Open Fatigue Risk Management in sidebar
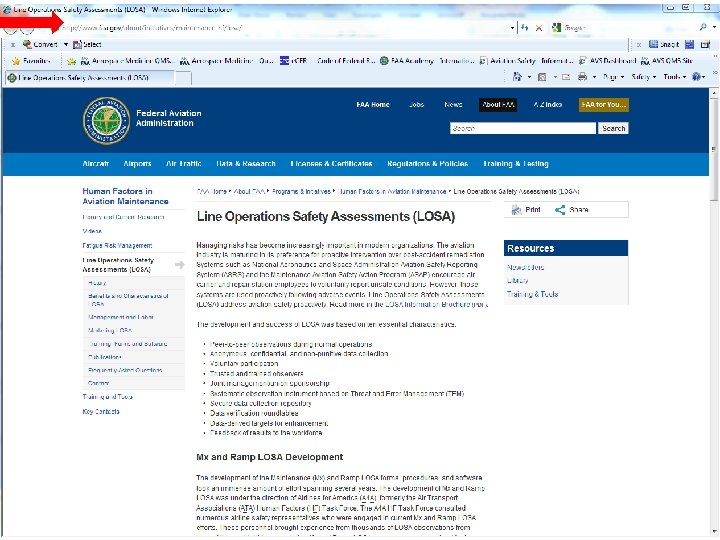This screenshot has height=540, width=720. click(x=118, y=246)
